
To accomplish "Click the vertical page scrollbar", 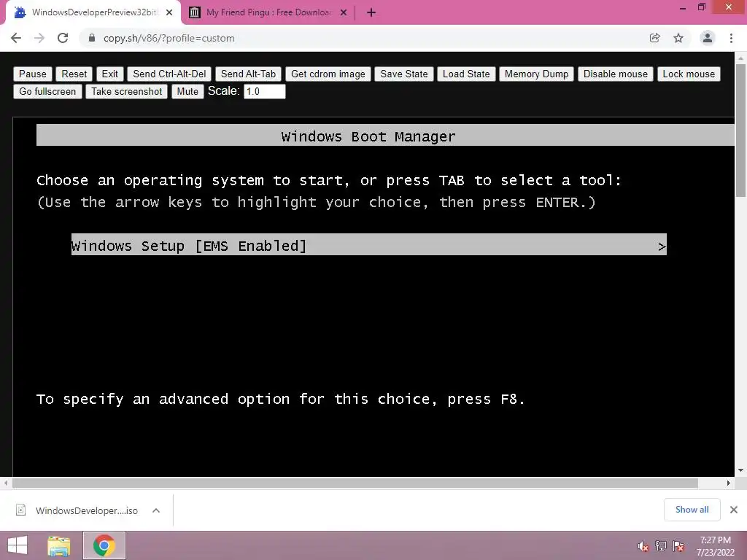I will [x=740, y=131].
